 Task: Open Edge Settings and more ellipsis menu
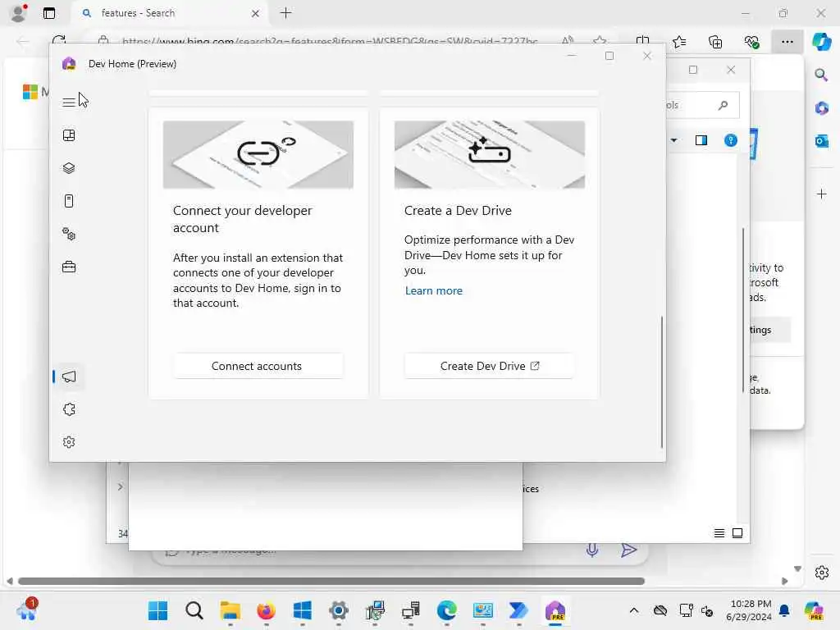click(x=787, y=41)
